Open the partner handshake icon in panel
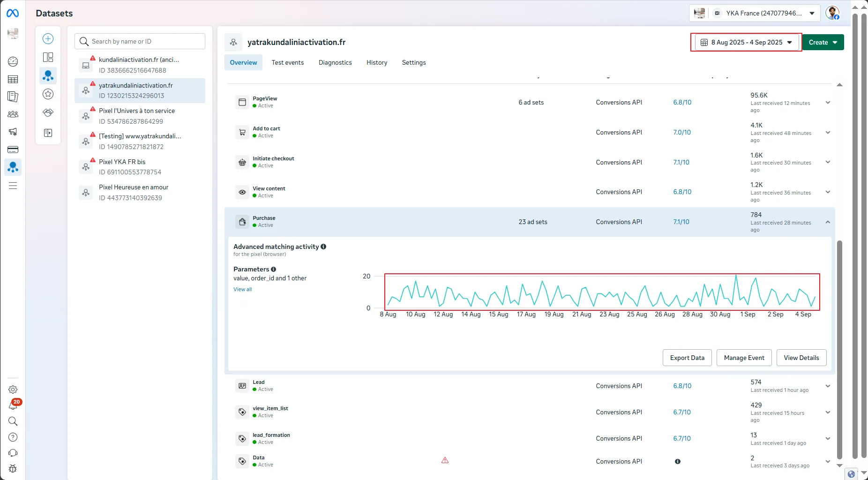 48,112
